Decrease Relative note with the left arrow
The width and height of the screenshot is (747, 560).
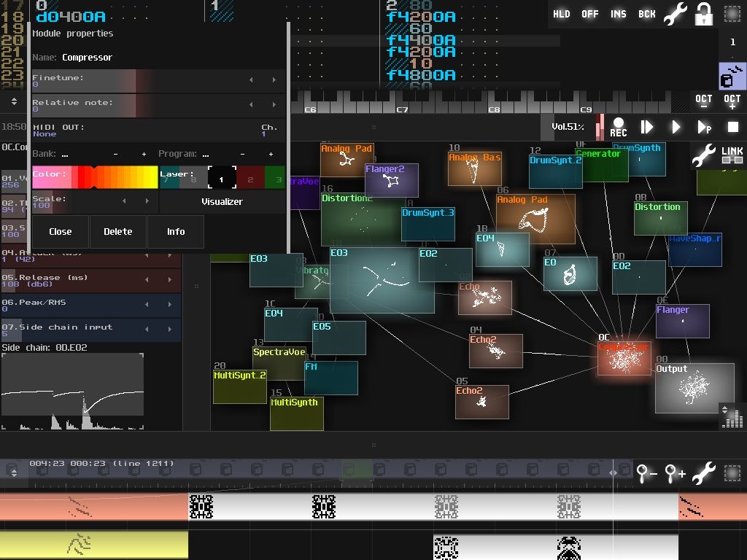coord(251,105)
